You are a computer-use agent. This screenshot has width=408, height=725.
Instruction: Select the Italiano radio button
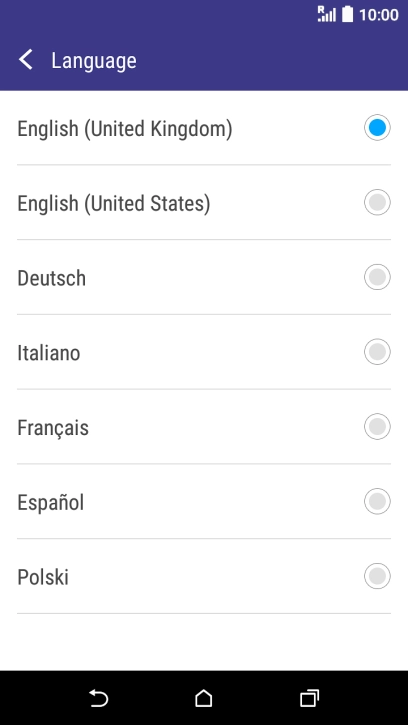coord(377,352)
